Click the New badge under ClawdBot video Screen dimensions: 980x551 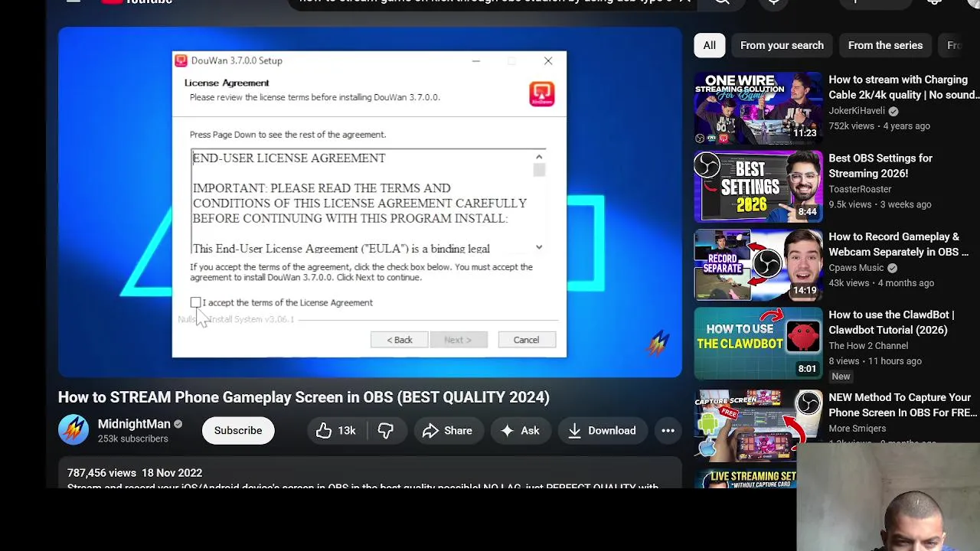coord(841,377)
